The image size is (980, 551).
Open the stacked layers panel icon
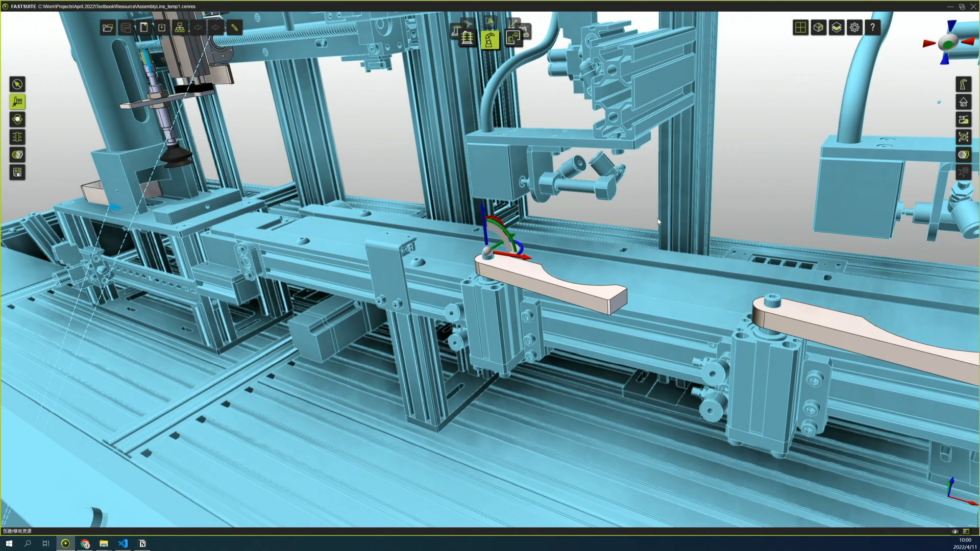(x=836, y=28)
